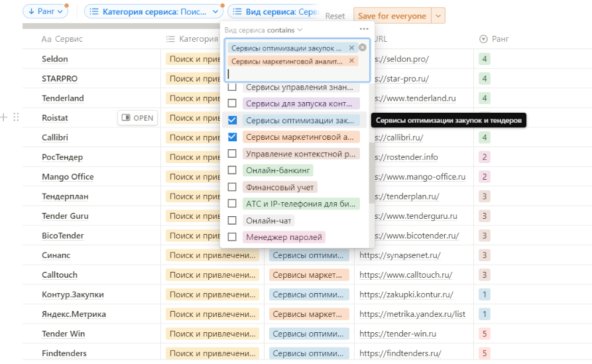Open the tenderland.ru link
This screenshot has height=364, width=592.
click(415, 98)
